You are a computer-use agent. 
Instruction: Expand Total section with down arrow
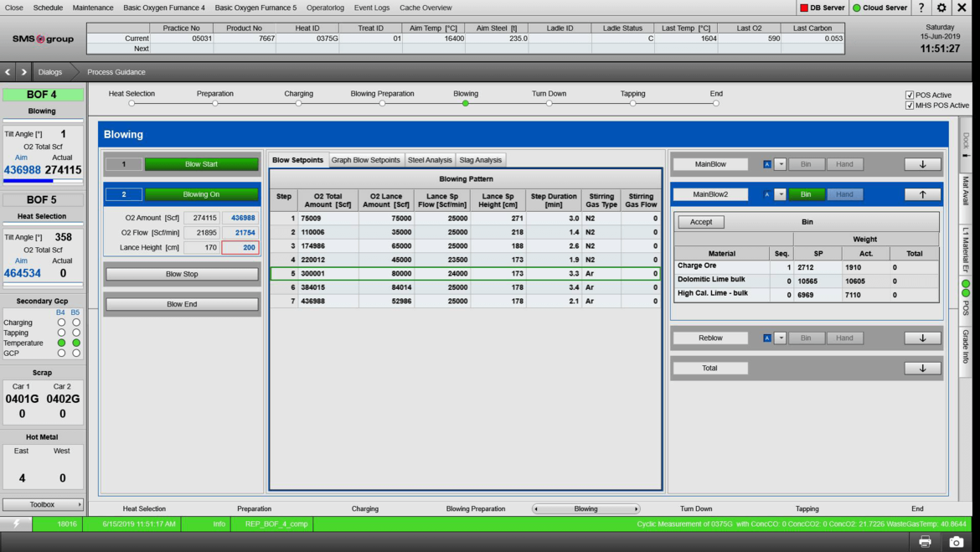(922, 369)
